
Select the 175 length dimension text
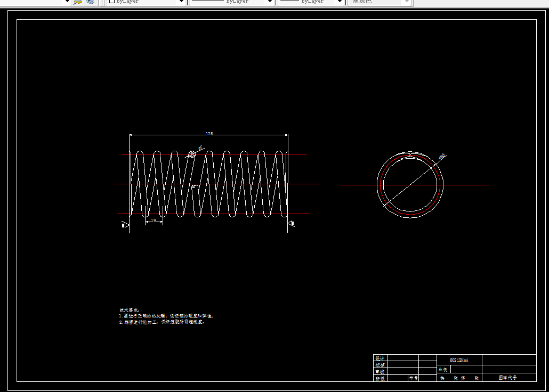(209, 133)
